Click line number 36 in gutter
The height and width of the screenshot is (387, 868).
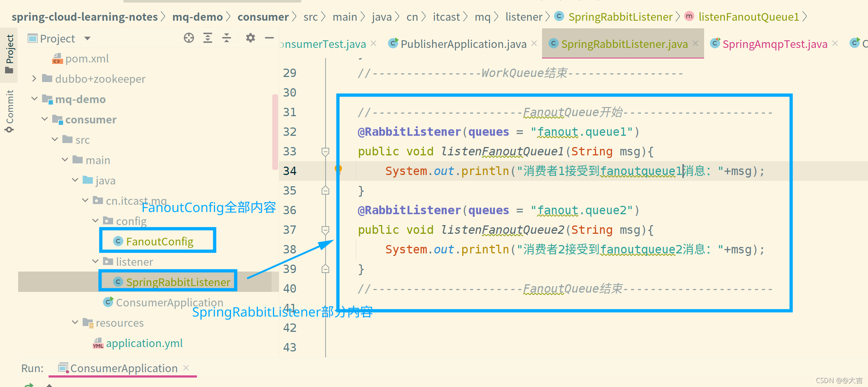[290, 210]
